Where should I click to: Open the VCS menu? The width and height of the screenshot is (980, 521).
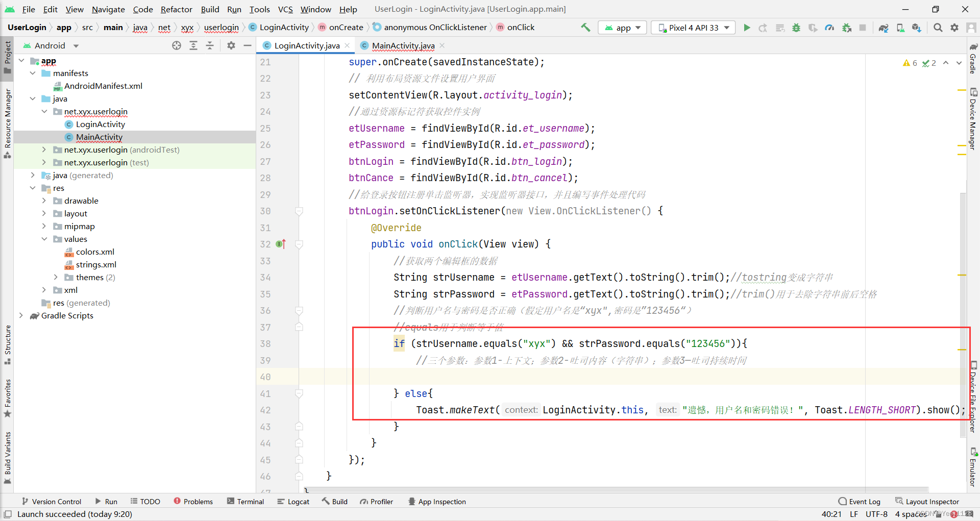285,9
